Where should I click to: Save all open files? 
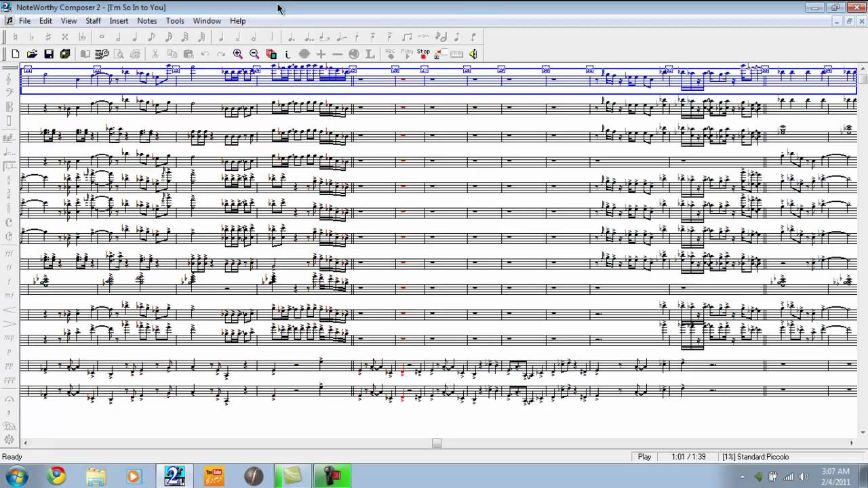click(x=65, y=54)
